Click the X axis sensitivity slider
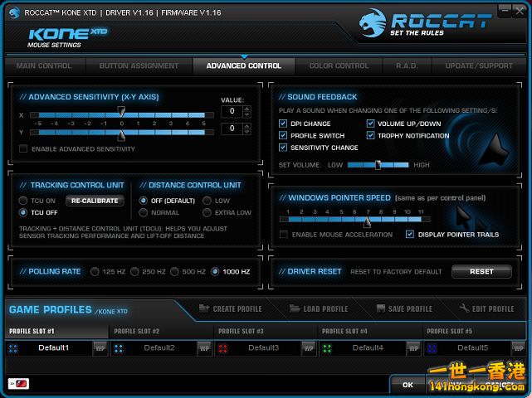The width and height of the screenshot is (532, 398). point(122,115)
